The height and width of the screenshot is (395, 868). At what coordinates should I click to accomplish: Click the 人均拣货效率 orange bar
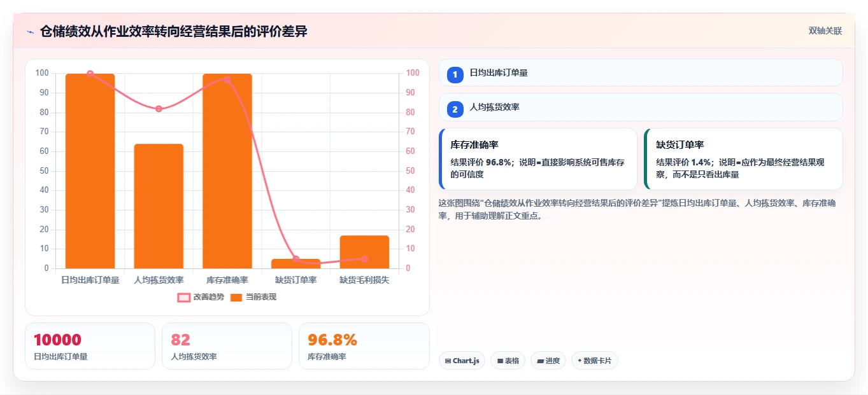pyautogui.click(x=159, y=206)
